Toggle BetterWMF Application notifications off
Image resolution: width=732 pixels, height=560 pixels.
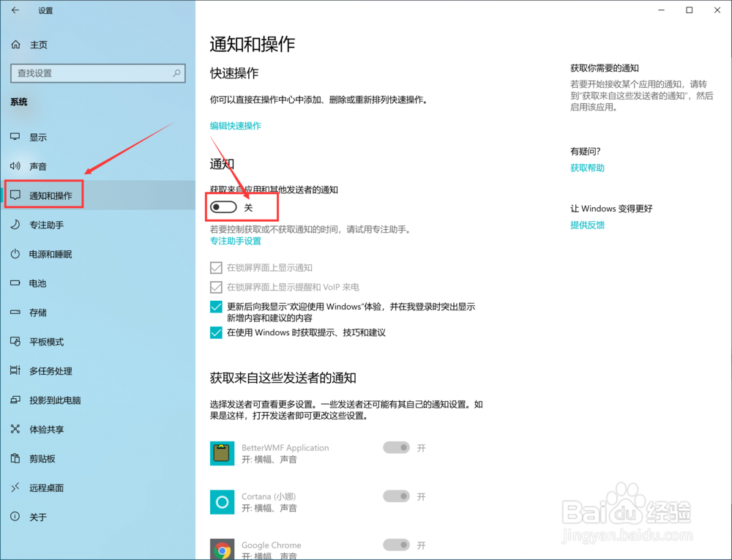pos(396,447)
